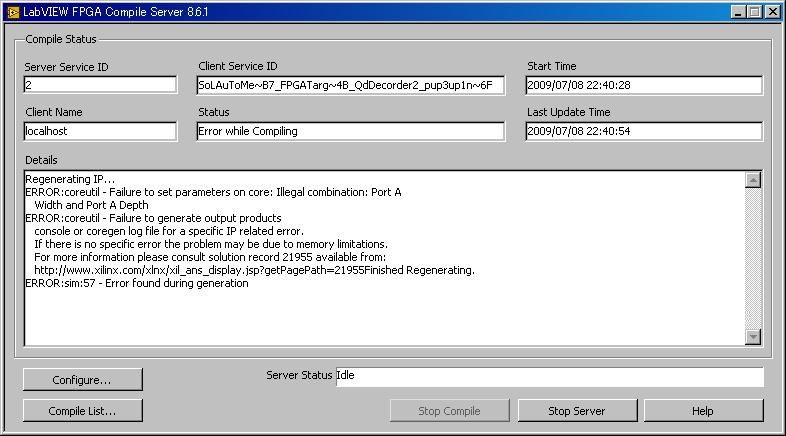Image resolution: width=786 pixels, height=436 pixels.
Task: Click the 'Server Status' label
Action: click(299, 375)
